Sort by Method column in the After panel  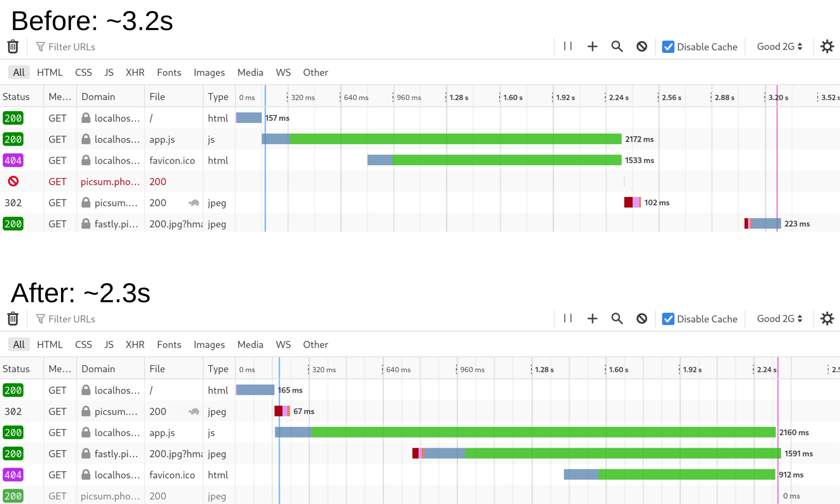tap(60, 369)
